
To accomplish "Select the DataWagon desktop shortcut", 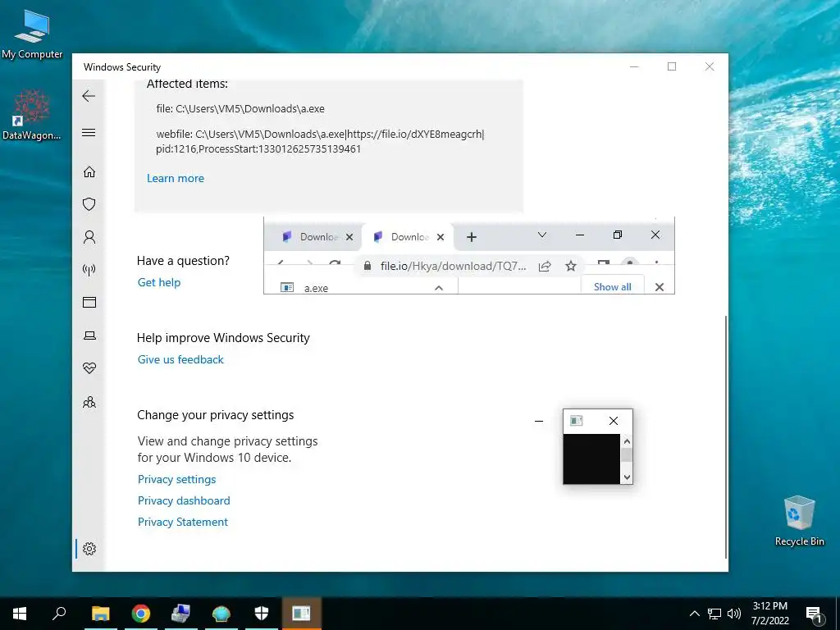I will pos(32,115).
